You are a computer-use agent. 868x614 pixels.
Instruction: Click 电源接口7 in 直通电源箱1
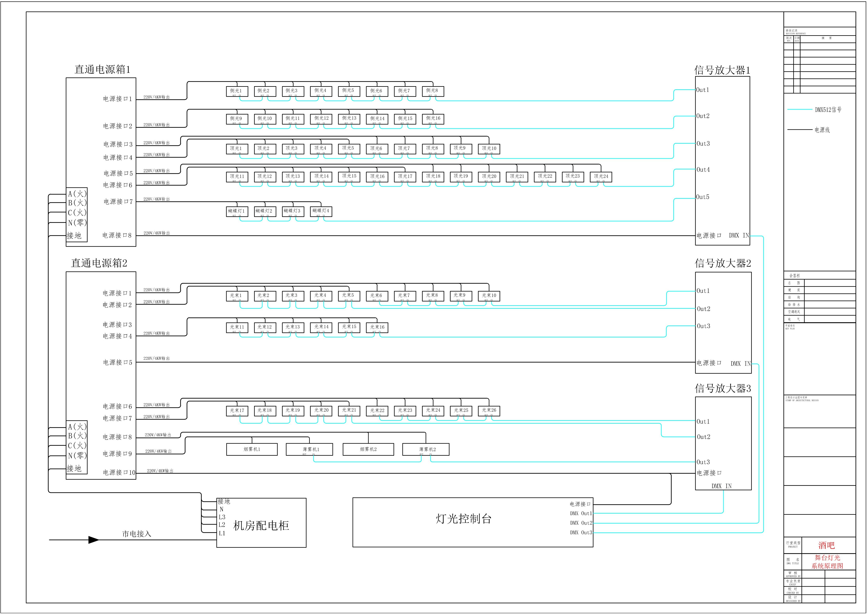(118, 202)
